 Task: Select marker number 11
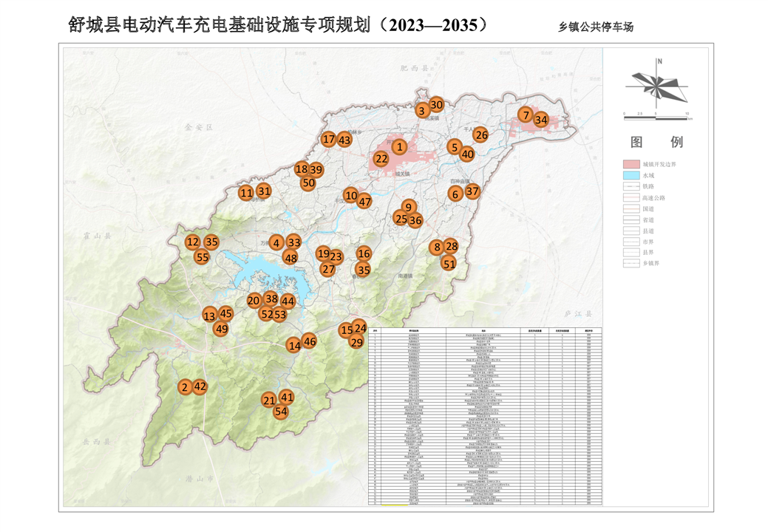tap(246, 193)
